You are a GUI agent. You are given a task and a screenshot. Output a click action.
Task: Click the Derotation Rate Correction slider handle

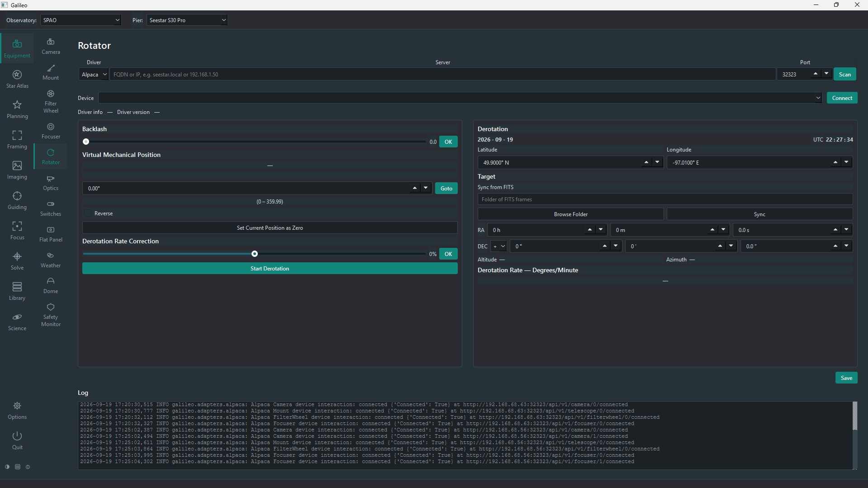(x=255, y=254)
